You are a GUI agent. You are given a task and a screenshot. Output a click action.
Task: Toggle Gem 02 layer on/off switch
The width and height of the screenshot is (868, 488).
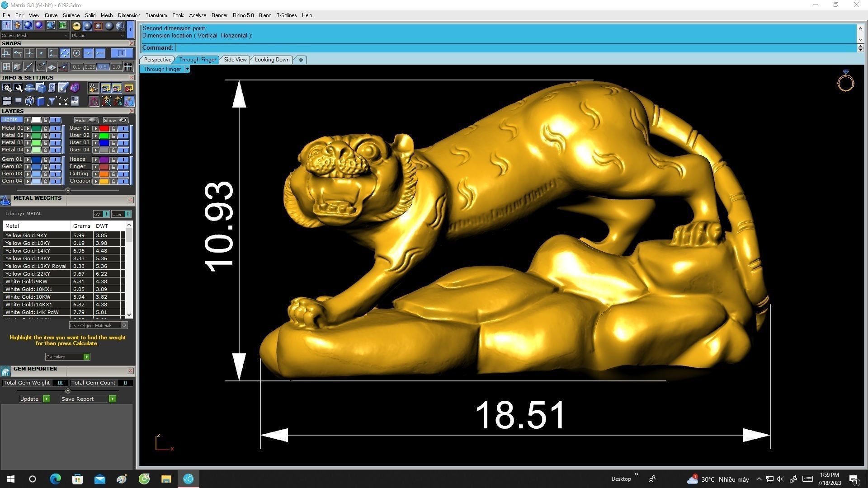pos(56,167)
